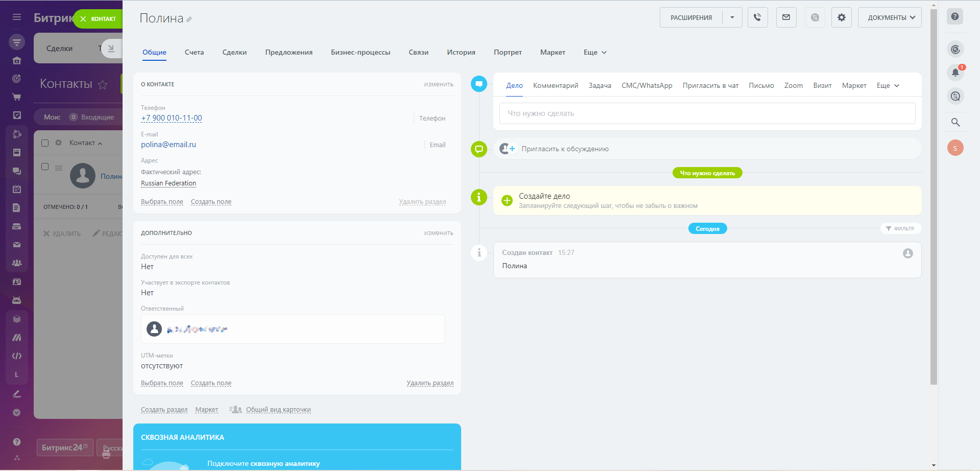The image size is (980, 471).
Task: Open the settings gear icon
Action: click(x=841, y=17)
